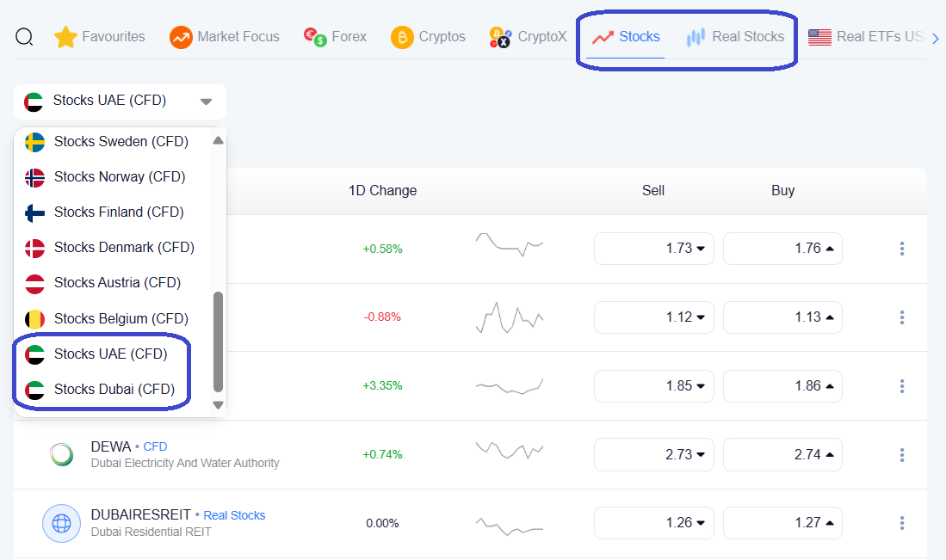This screenshot has height=560, width=946.
Task: Open the Sell price dropdown showing 2.73
Action: point(654,454)
